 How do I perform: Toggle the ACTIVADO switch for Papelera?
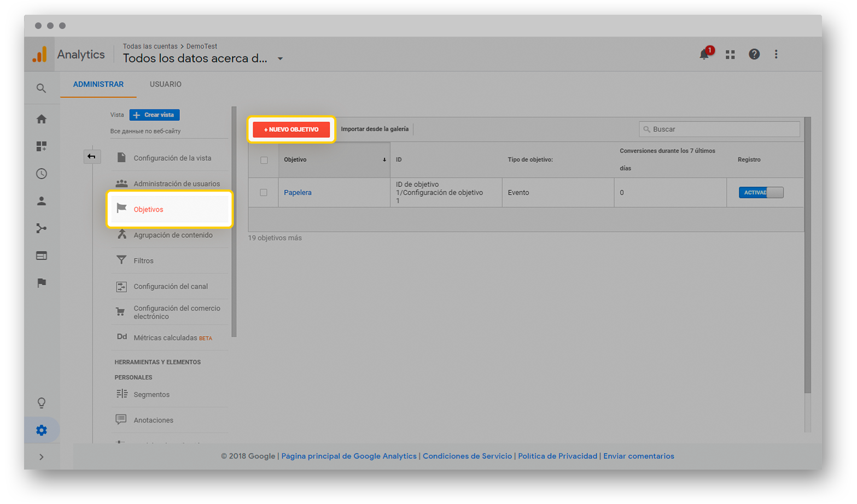[761, 192]
